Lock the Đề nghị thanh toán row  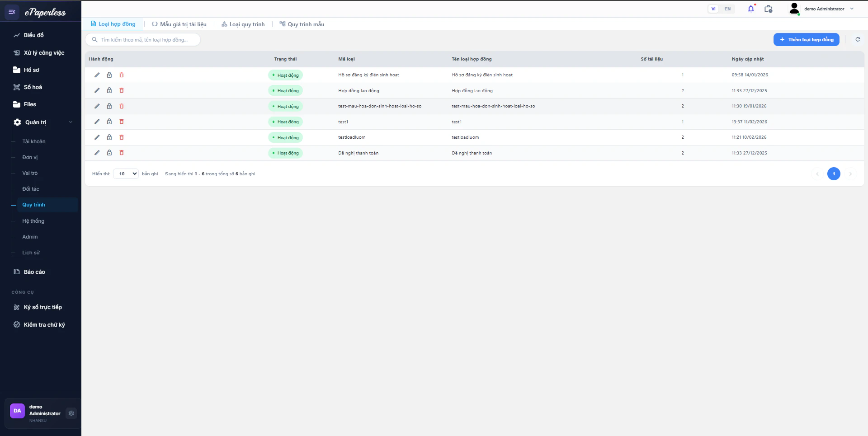click(x=109, y=153)
